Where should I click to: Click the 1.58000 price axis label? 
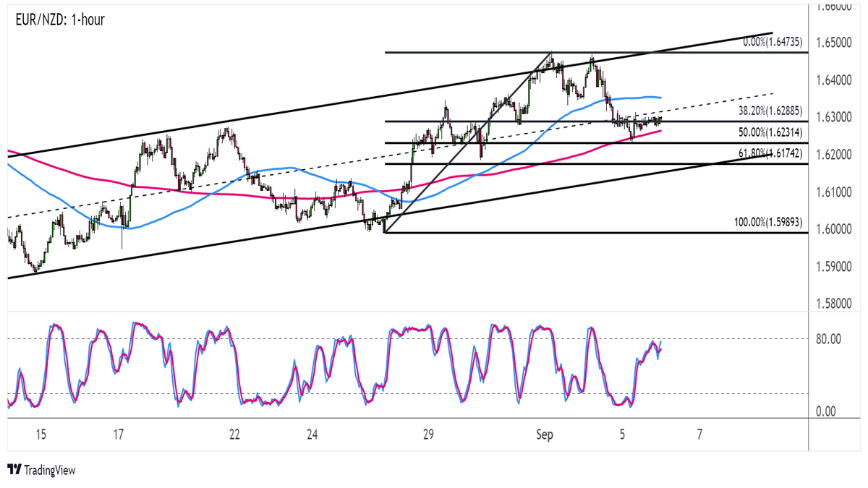point(833,304)
